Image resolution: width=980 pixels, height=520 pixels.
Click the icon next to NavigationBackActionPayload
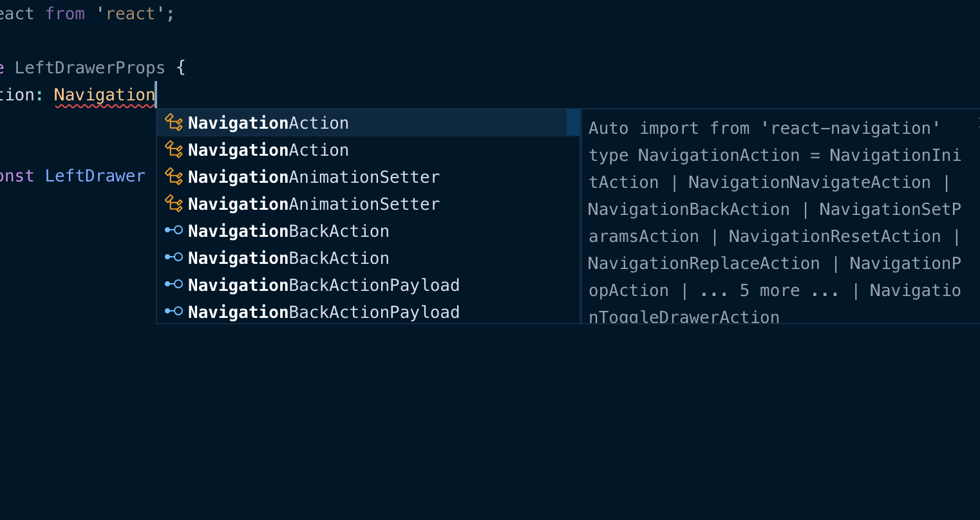pyautogui.click(x=174, y=284)
